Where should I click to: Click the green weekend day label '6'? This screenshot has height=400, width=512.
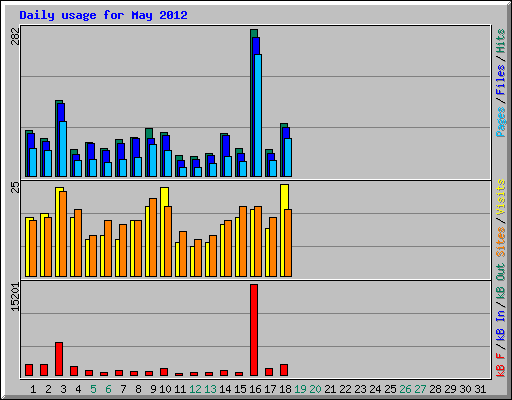pyautogui.click(x=108, y=389)
